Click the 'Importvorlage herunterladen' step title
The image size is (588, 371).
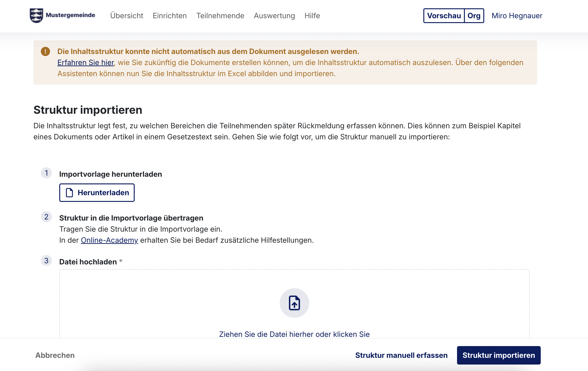(x=111, y=174)
